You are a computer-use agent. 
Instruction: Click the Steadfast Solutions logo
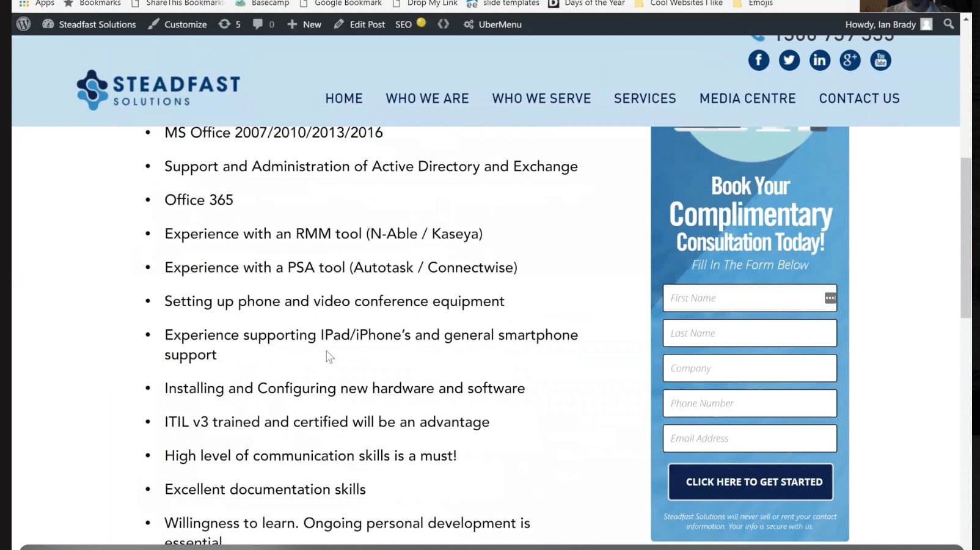pos(158,90)
